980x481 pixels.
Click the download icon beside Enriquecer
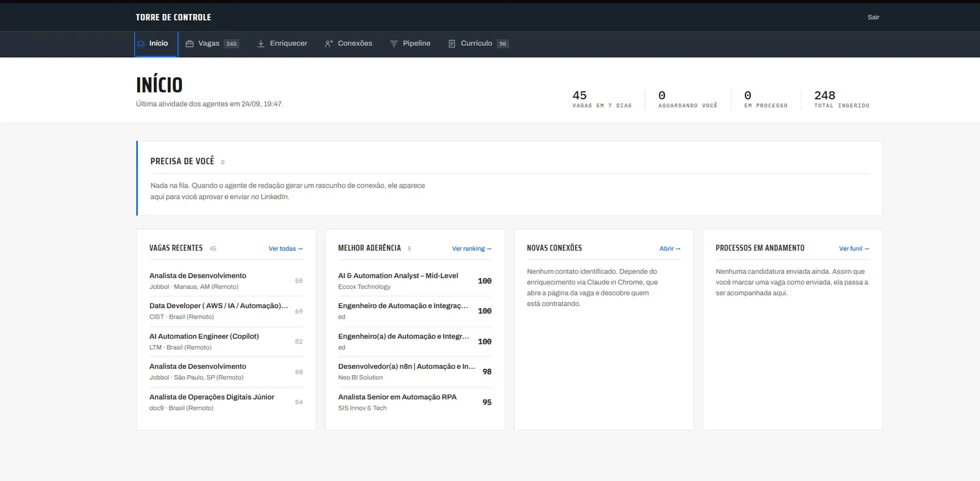[x=261, y=44]
